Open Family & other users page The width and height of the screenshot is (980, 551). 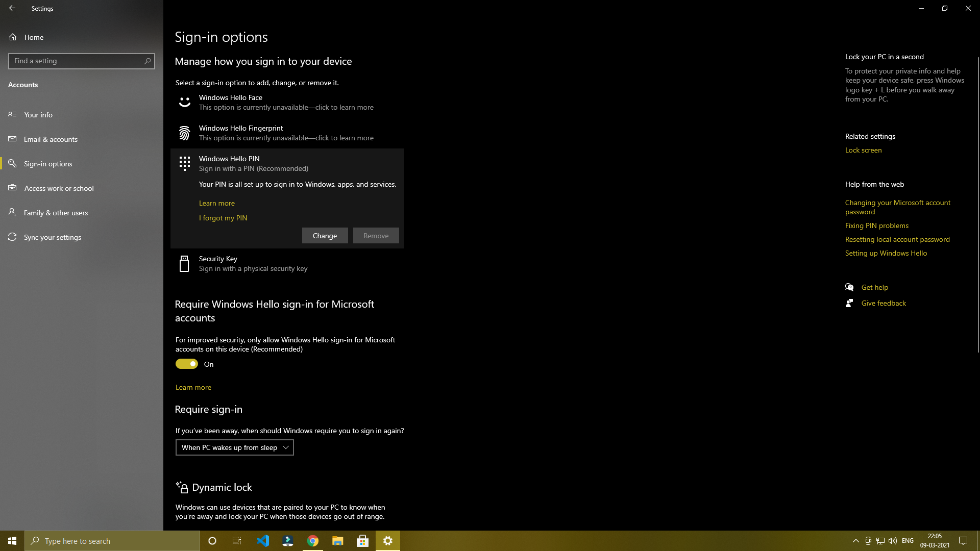click(x=82, y=213)
